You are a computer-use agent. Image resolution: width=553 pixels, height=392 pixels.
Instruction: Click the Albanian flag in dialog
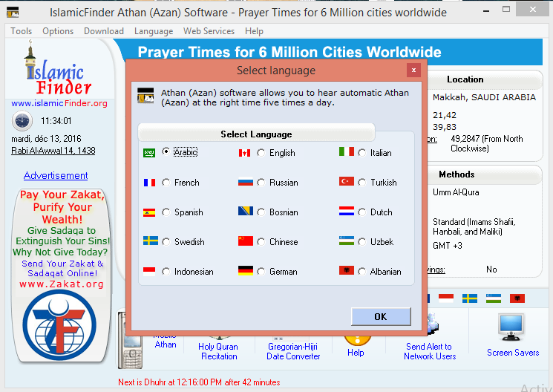347,270
